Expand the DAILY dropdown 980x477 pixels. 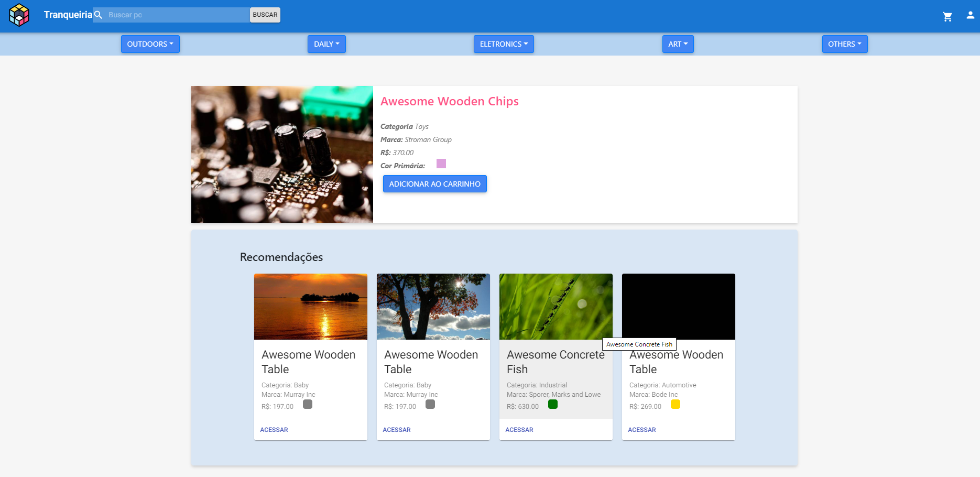pos(326,44)
